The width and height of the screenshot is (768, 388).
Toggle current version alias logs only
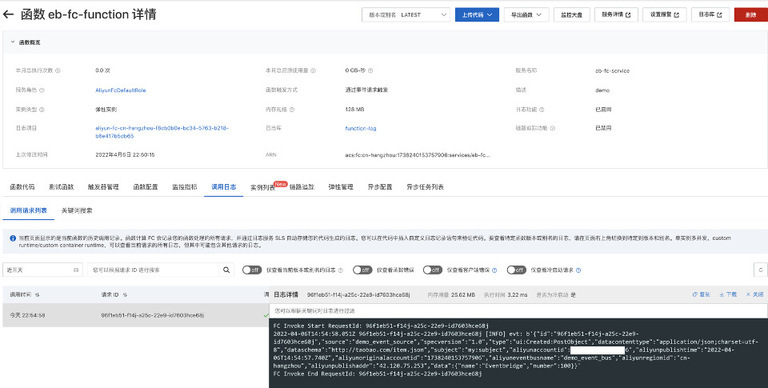[252, 270]
